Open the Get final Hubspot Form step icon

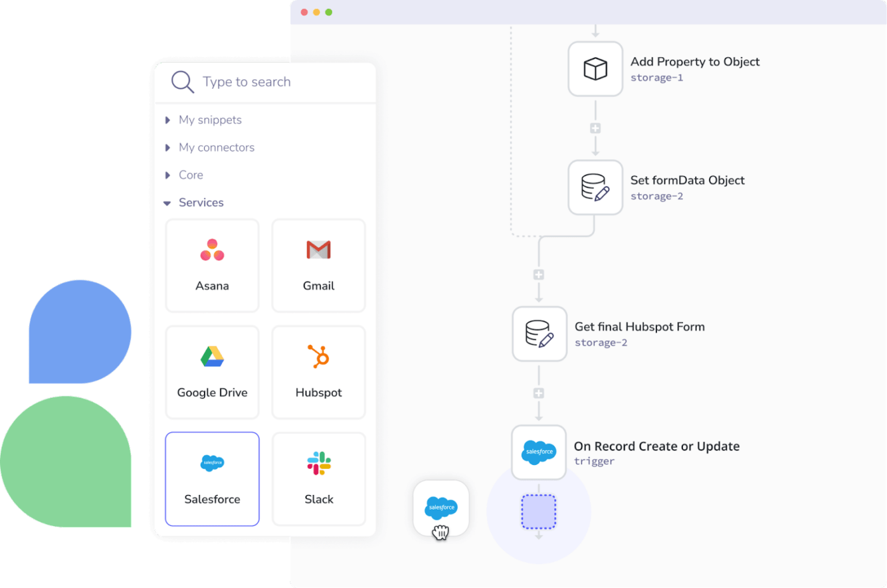click(540, 334)
